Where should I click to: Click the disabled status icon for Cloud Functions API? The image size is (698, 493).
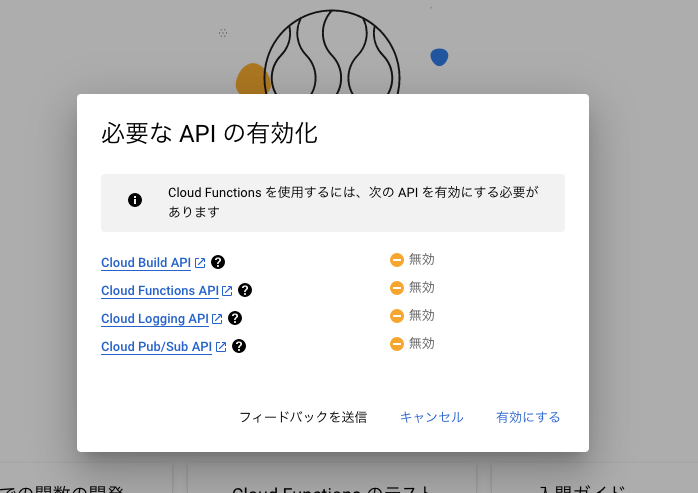click(x=397, y=288)
